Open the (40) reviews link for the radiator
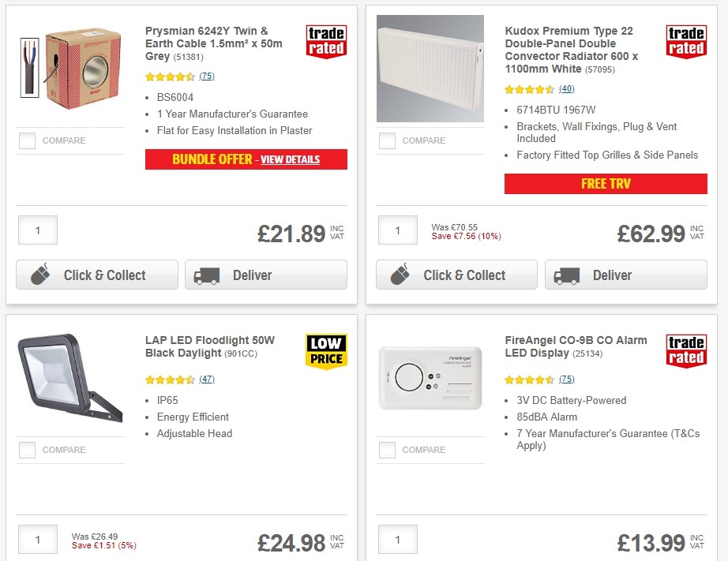728x561 pixels. 567,89
